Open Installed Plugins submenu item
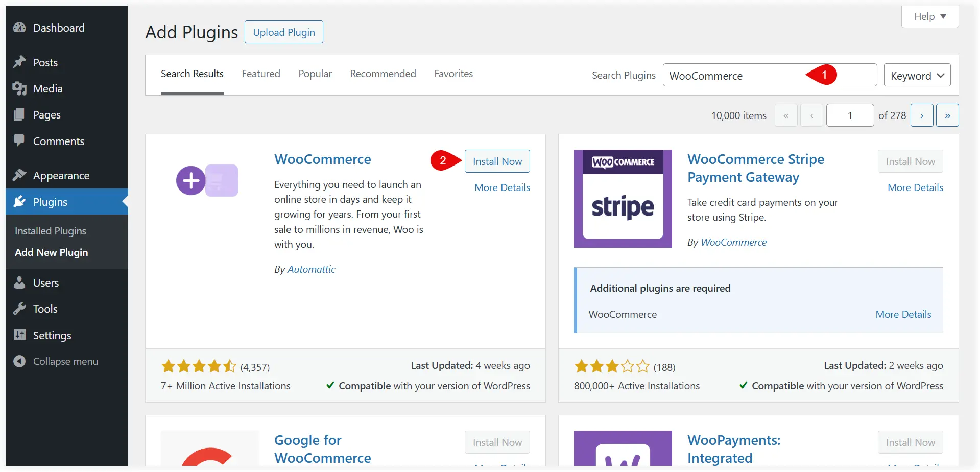Image resolution: width=980 pixels, height=472 pixels. click(x=51, y=231)
